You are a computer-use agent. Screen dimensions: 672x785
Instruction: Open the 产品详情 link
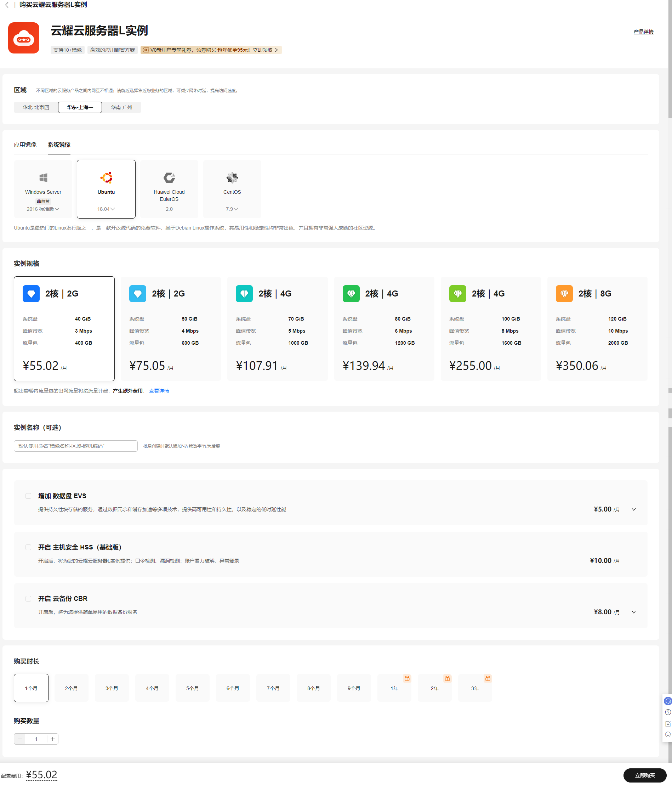click(x=643, y=32)
